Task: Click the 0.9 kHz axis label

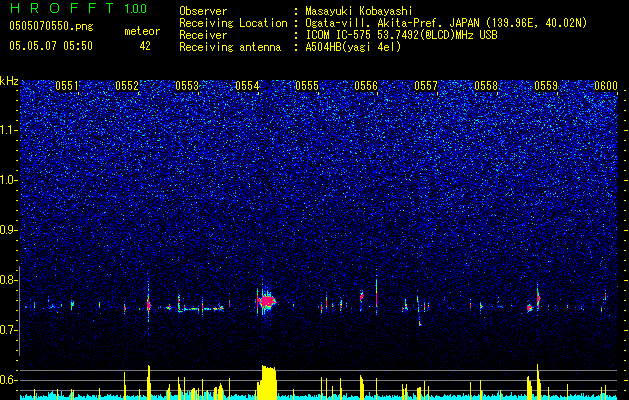Action: (x=9, y=230)
